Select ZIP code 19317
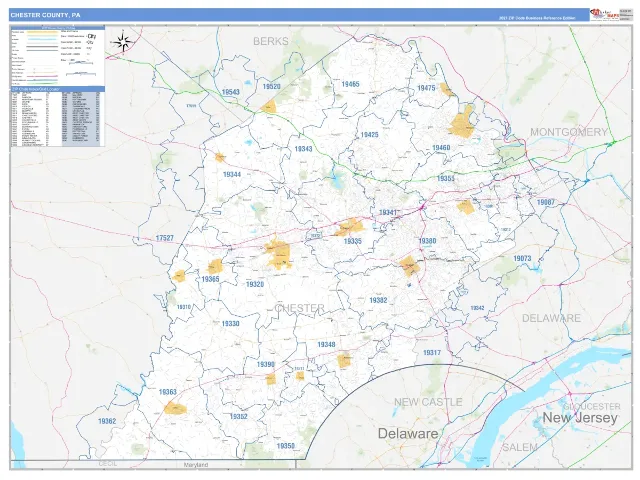This screenshot has width=640, height=480. click(432, 353)
